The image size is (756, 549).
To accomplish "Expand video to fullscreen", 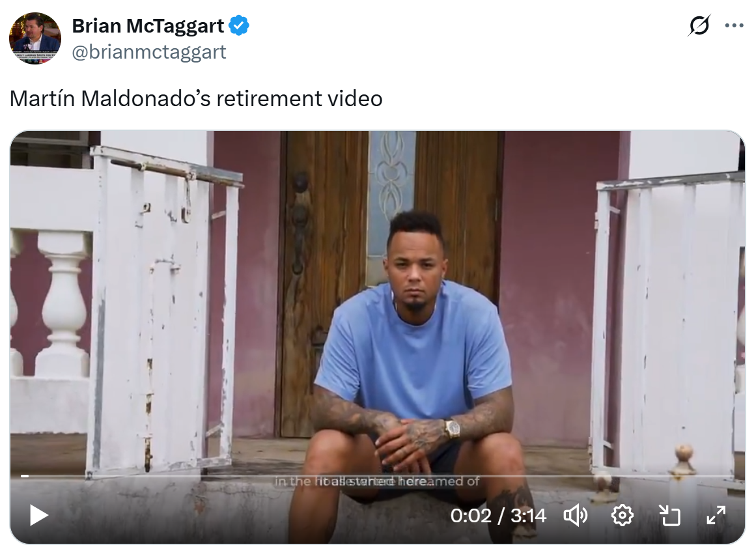I will [716, 515].
